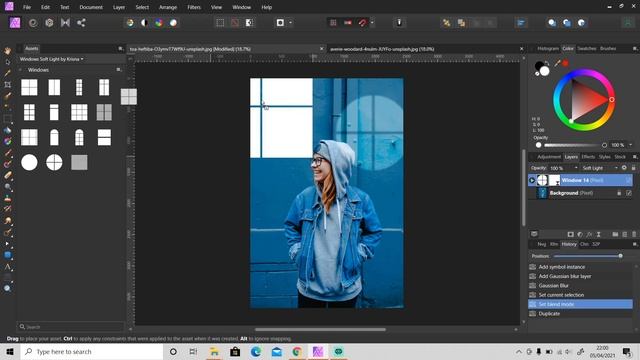The height and width of the screenshot is (360, 640).
Task: Click the Mask Layer icon in Layers panel
Action: tap(571, 234)
